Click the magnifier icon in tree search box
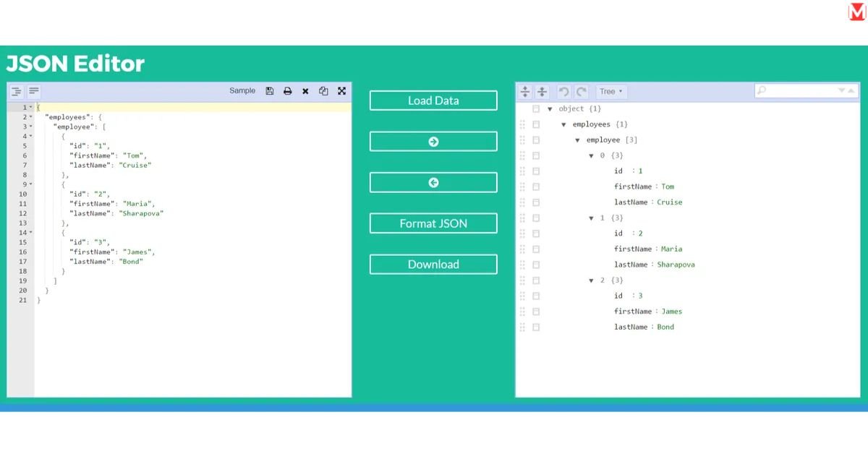 (761, 90)
